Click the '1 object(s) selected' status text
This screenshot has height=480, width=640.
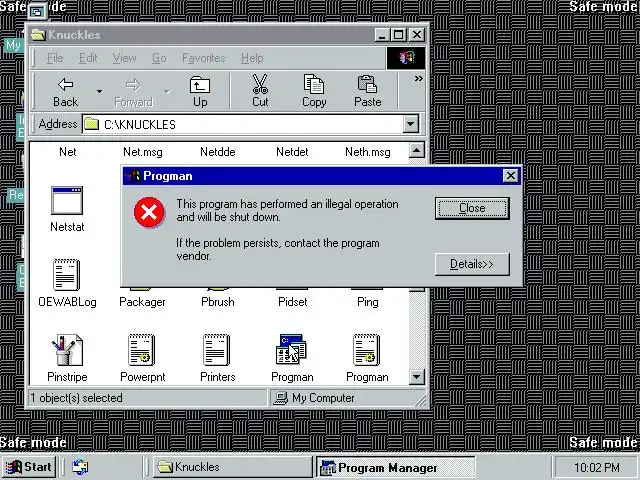pos(76,398)
